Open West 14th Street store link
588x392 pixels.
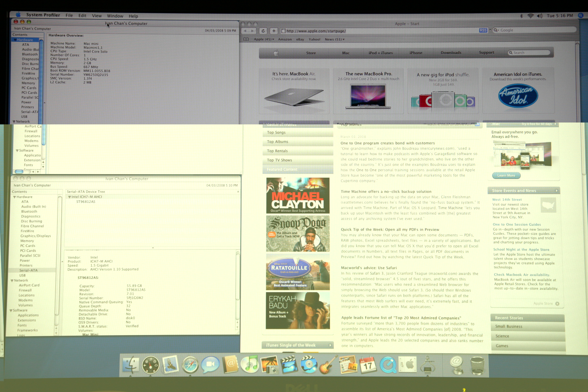pyautogui.click(x=507, y=200)
